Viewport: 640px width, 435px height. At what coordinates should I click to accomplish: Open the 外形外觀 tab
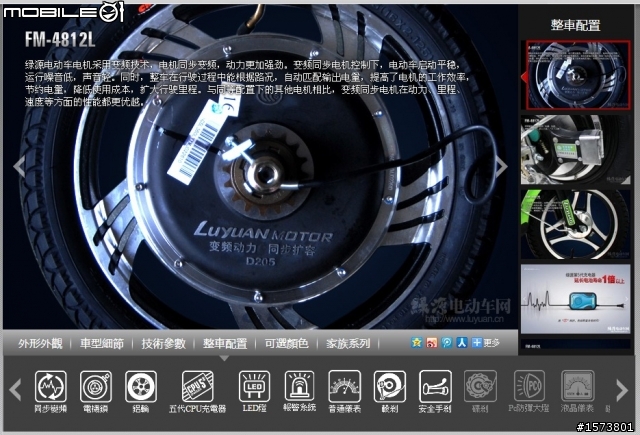coord(40,344)
